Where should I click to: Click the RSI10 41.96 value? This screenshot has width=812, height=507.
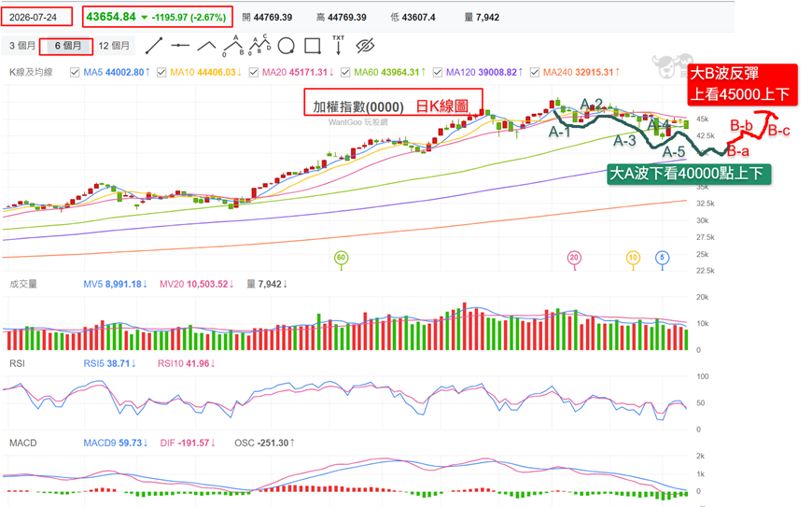tap(186, 363)
